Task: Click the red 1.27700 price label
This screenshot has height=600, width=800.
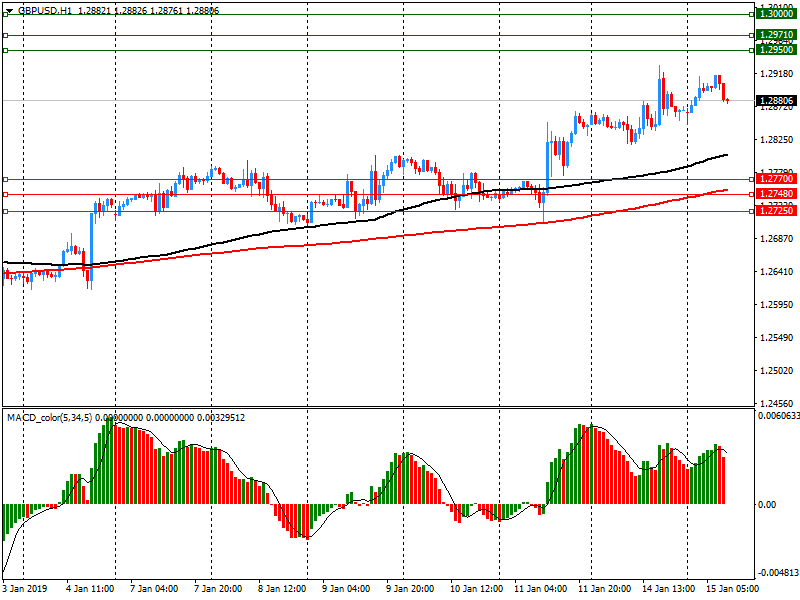Action: click(x=776, y=179)
